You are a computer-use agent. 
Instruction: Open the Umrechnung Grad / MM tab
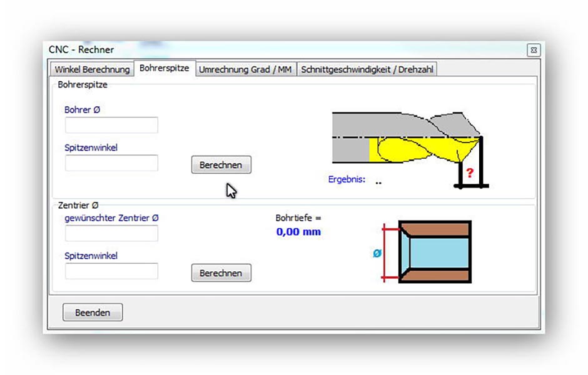[x=245, y=69]
